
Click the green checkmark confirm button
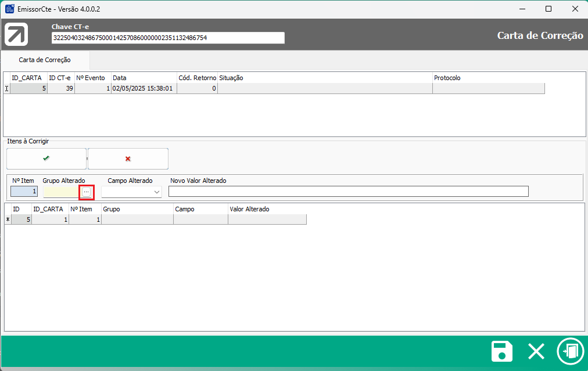tap(46, 159)
